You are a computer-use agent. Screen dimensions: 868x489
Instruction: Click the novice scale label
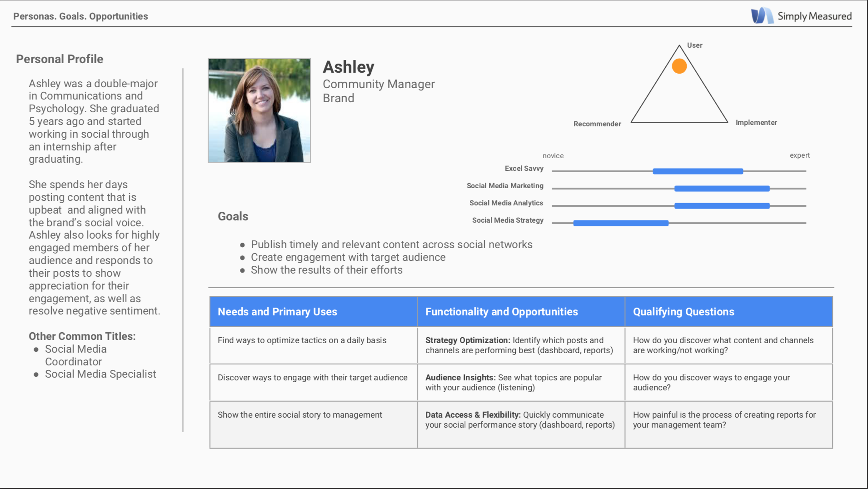pos(553,156)
